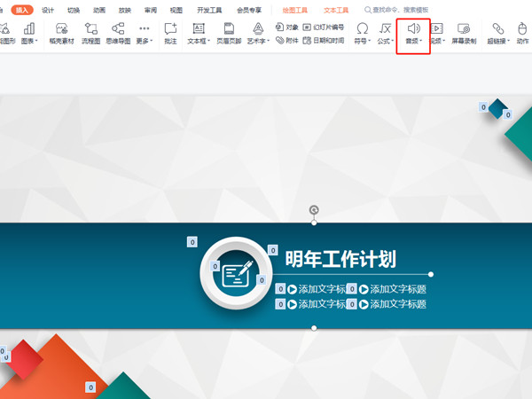Viewport: 532px width, 399px height.
Task: Click the 查找命令 search box
Action: coord(402,10)
